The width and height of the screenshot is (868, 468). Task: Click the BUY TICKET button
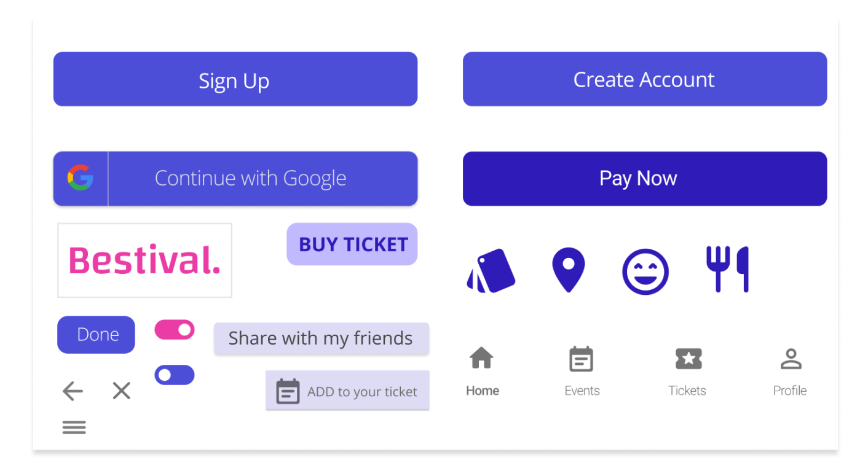[x=352, y=244]
